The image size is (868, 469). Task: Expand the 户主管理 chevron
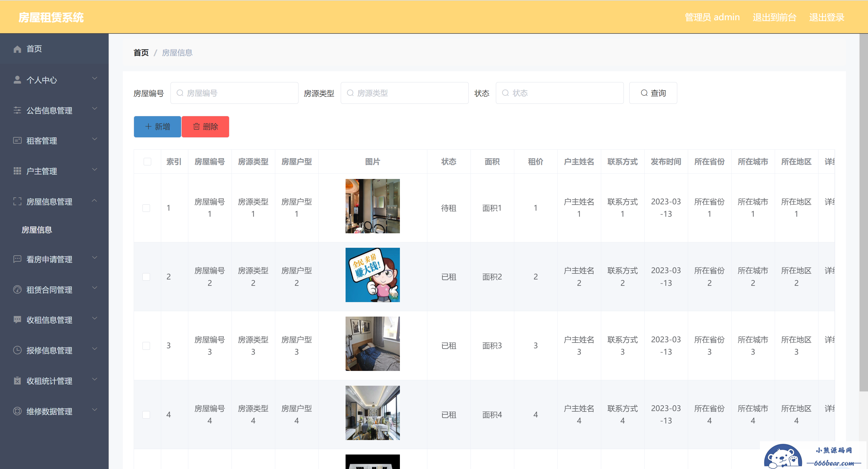point(95,170)
